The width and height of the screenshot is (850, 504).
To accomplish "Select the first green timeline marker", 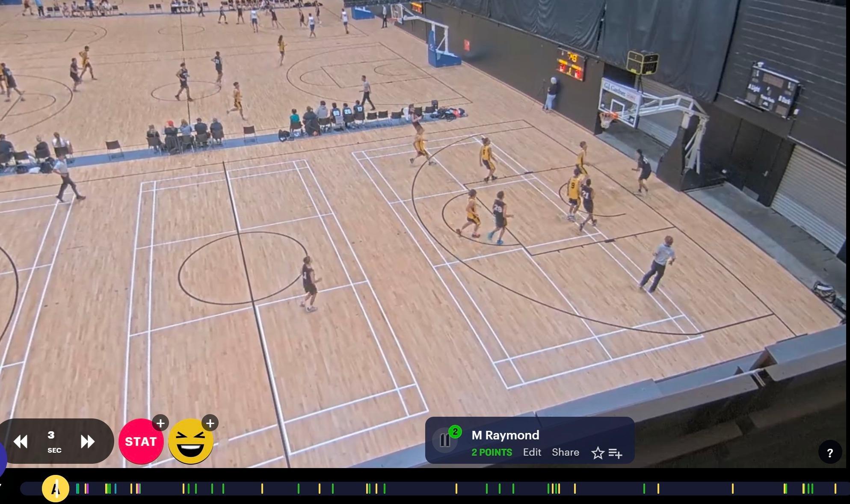I will pos(77,488).
